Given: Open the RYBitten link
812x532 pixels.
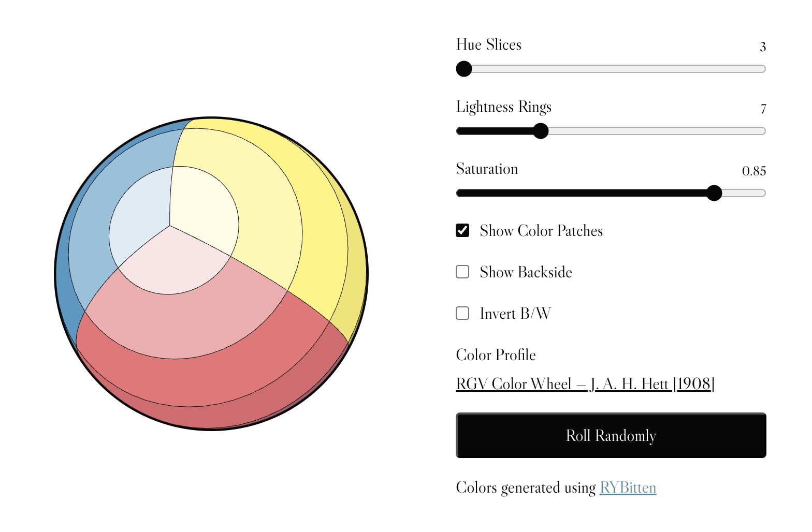Looking at the screenshot, I should click(628, 487).
